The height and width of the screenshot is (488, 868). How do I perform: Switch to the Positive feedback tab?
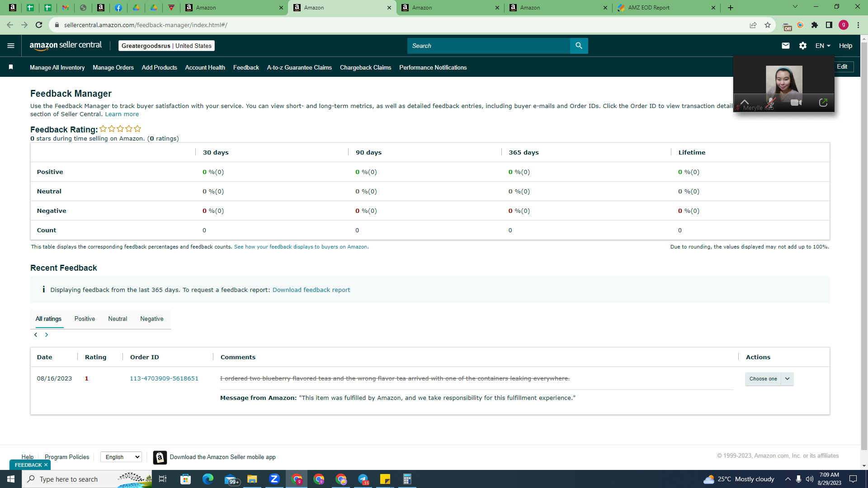(x=85, y=319)
